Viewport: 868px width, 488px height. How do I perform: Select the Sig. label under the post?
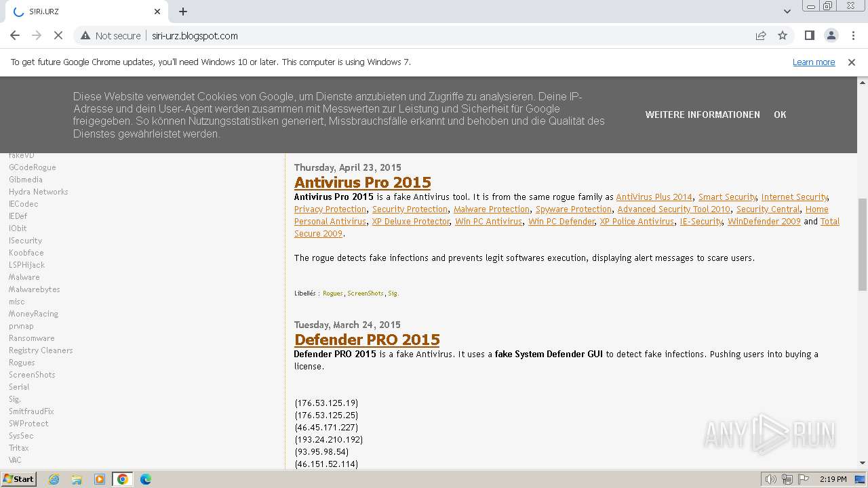coord(393,293)
